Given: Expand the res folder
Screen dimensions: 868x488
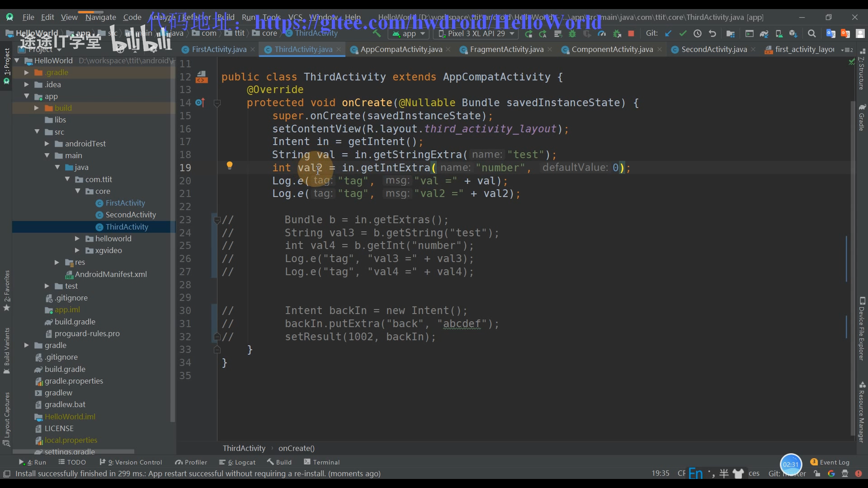Looking at the screenshot, I should [x=57, y=262].
